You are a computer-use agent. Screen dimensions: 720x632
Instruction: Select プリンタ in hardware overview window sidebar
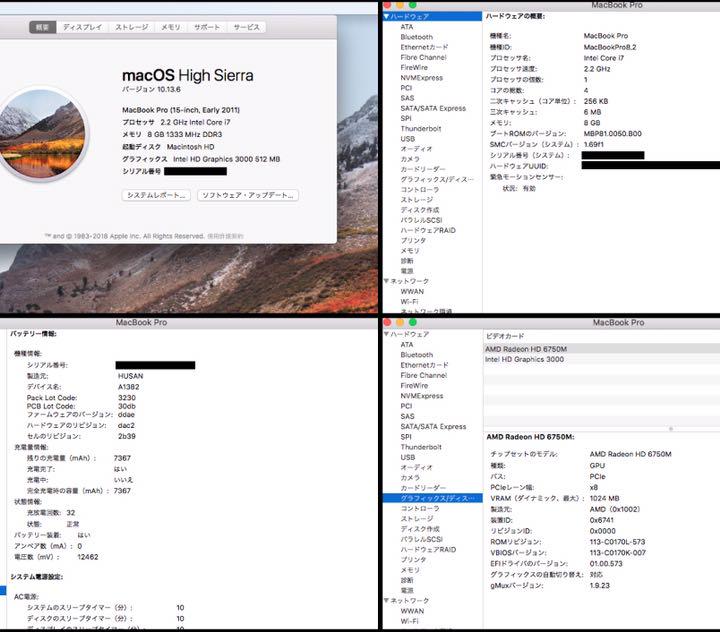point(413,240)
